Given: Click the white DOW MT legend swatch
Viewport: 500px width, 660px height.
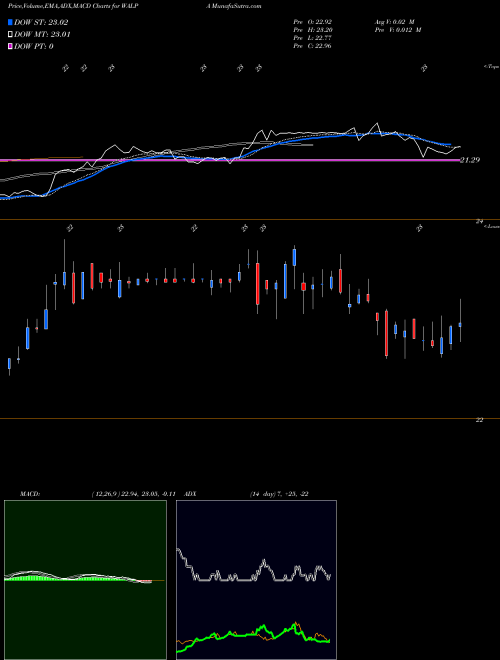Looking at the screenshot, I should [x=10, y=35].
